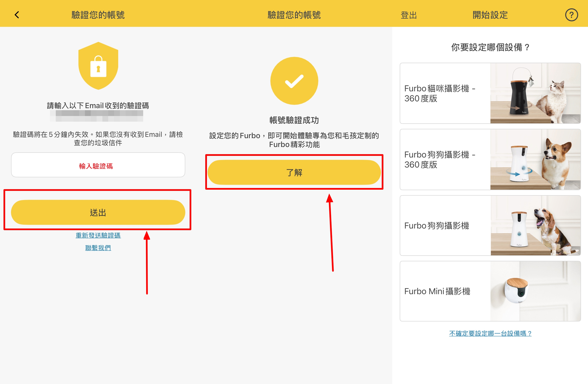Click the yellow checkmark success icon
This screenshot has height=384, width=588.
click(294, 81)
